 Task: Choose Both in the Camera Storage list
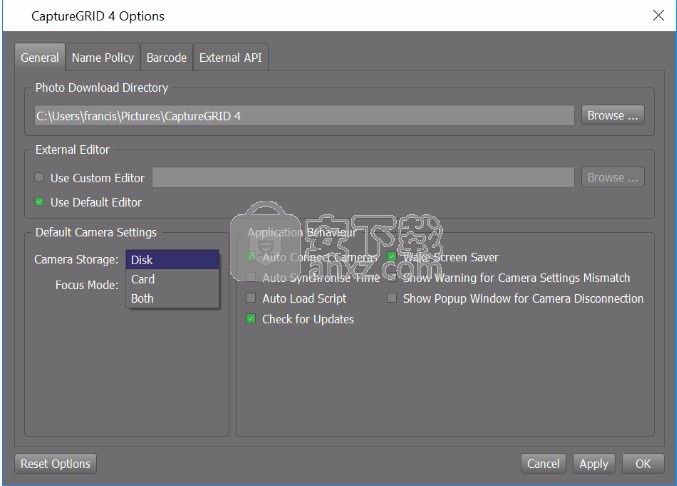[x=173, y=298]
